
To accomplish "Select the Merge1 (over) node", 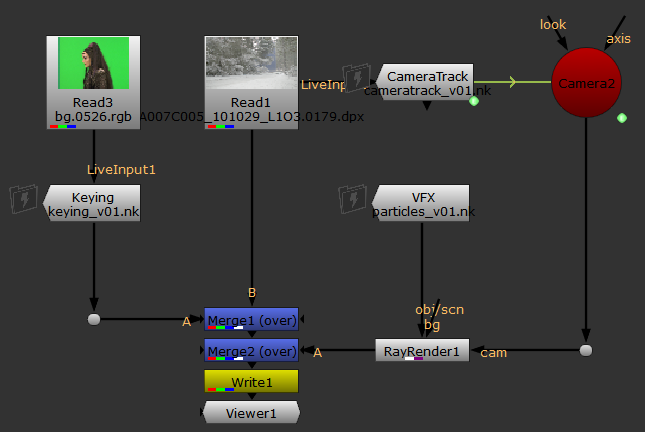I will 251,319.
